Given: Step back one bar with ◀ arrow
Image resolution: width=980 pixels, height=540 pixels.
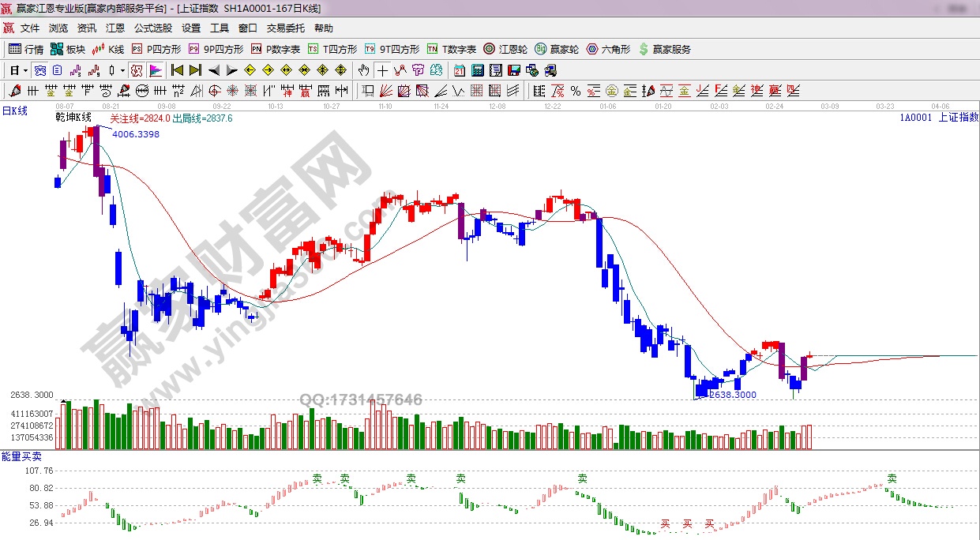Looking at the screenshot, I should [214, 70].
